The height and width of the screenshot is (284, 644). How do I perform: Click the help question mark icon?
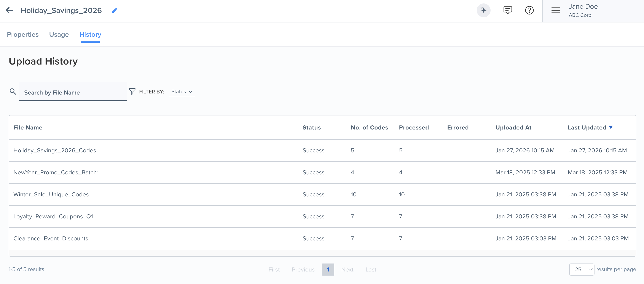[x=529, y=10]
